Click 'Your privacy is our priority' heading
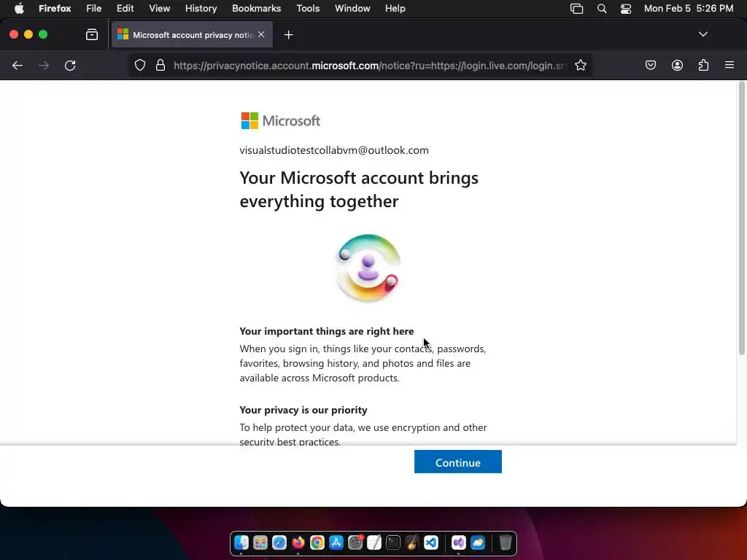This screenshot has width=747, height=560. (x=303, y=410)
